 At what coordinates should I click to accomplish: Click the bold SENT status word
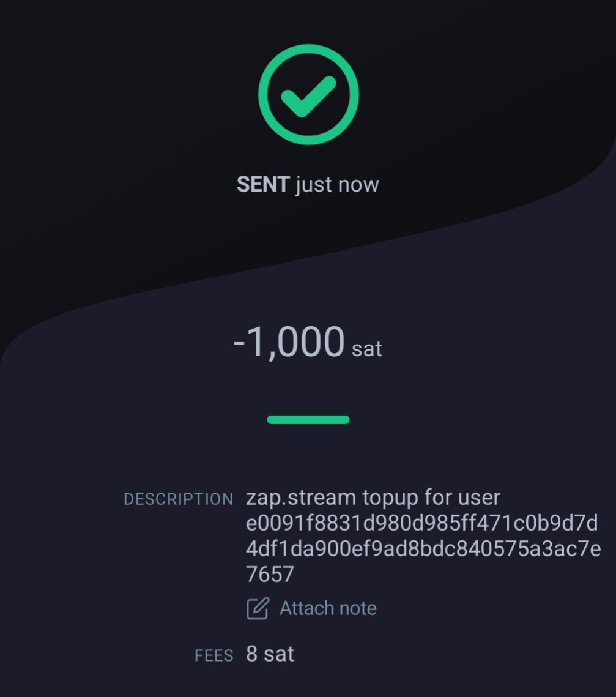(262, 184)
